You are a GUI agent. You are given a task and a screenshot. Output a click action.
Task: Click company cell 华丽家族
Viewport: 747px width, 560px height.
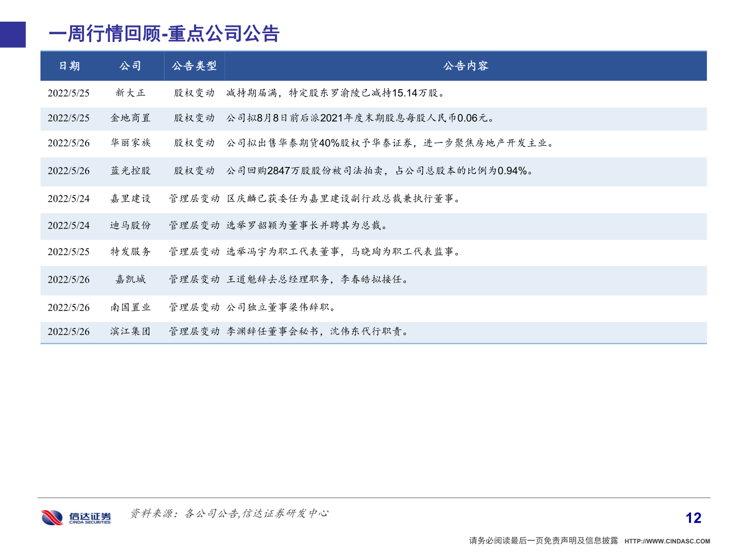131,143
